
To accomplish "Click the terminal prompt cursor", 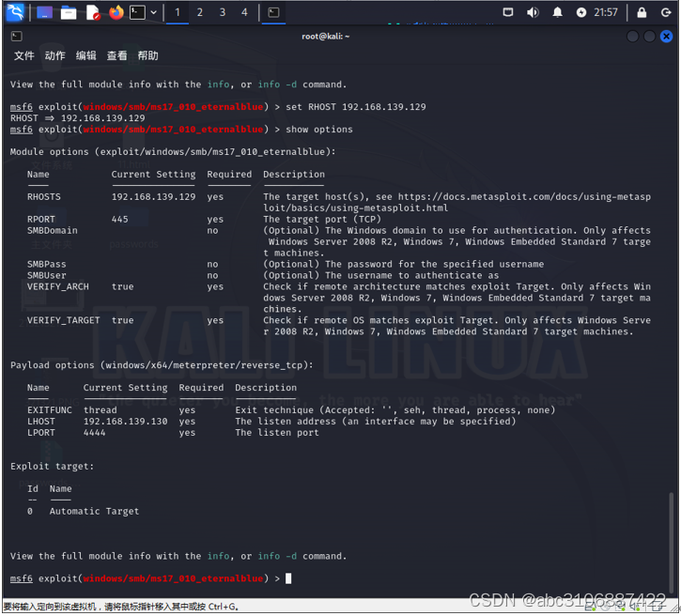I will click(288, 578).
